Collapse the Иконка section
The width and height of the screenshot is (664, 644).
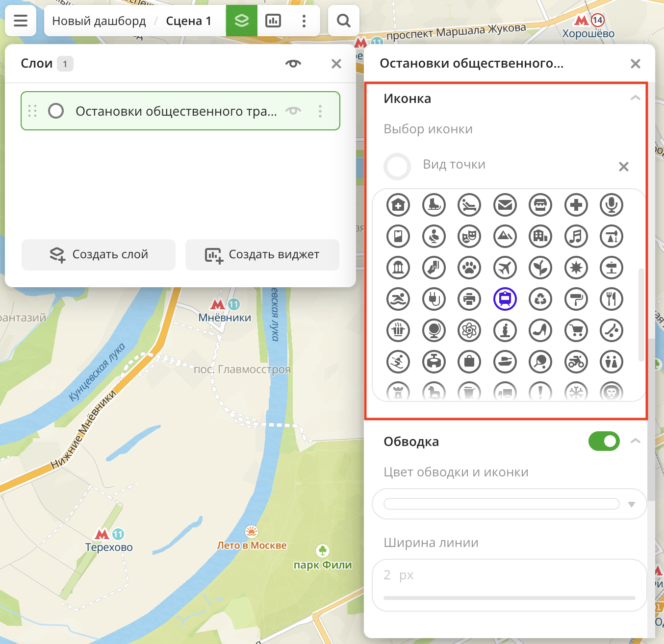[635, 98]
